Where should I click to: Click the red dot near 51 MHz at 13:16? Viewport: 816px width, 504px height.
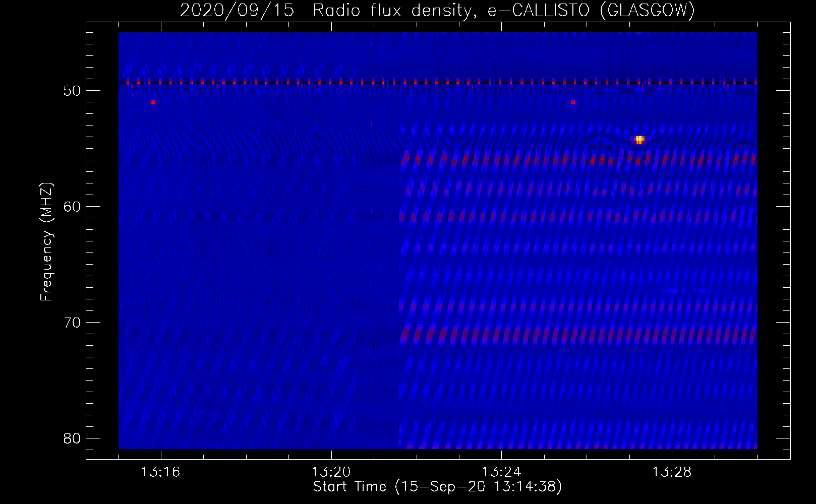(153, 102)
